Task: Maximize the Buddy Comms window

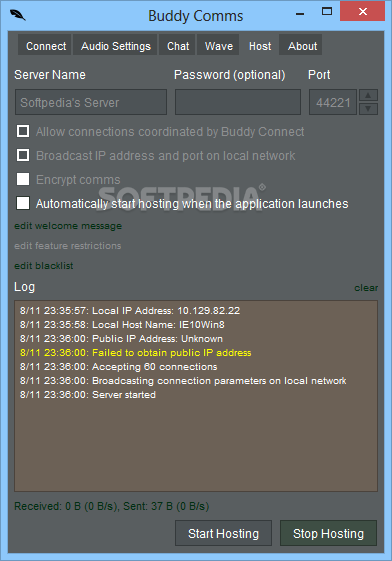Action: tap(327, 11)
